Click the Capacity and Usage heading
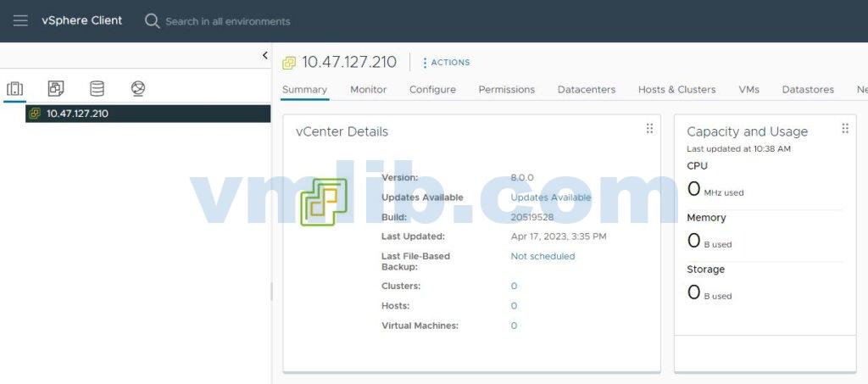Viewport: 868px width, 384px height. (748, 131)
